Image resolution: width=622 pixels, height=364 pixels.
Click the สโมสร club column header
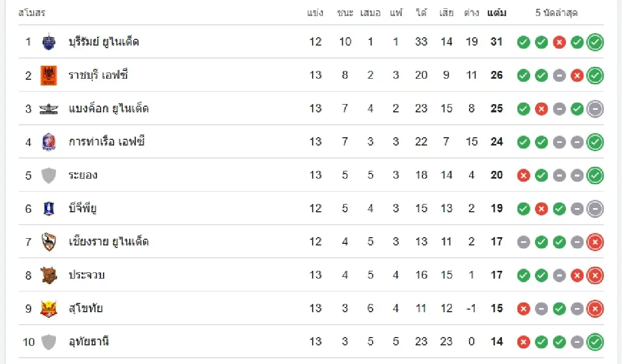(32, 13)
